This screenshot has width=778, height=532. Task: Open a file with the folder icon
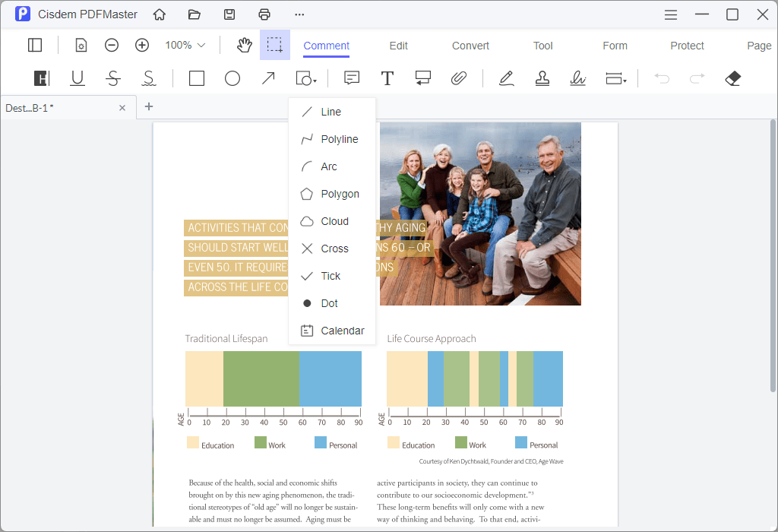pos(194,14)
